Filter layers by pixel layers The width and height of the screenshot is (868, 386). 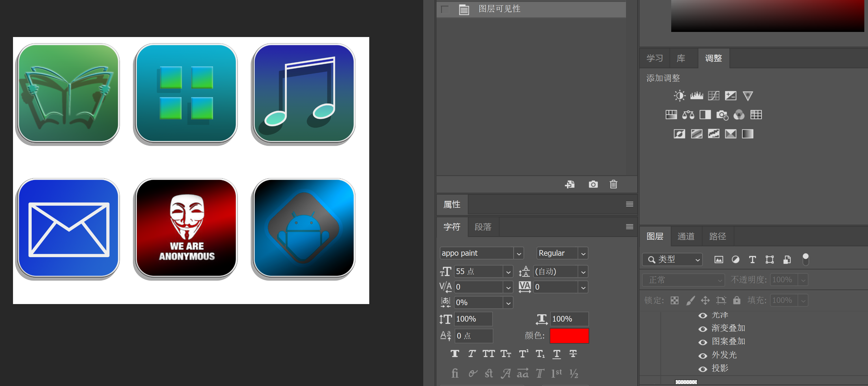tap(718, 259)
